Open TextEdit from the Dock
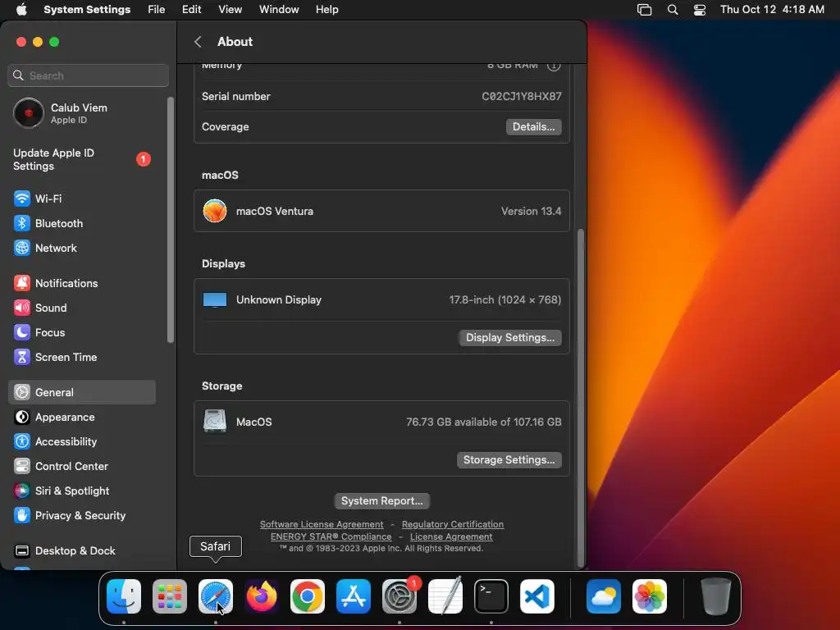 coord(445,596)
